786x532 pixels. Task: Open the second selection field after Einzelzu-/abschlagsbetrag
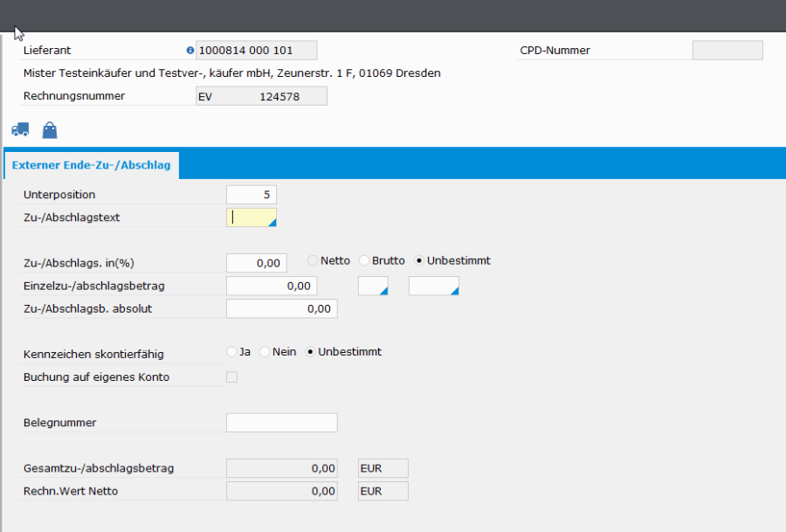433,286
